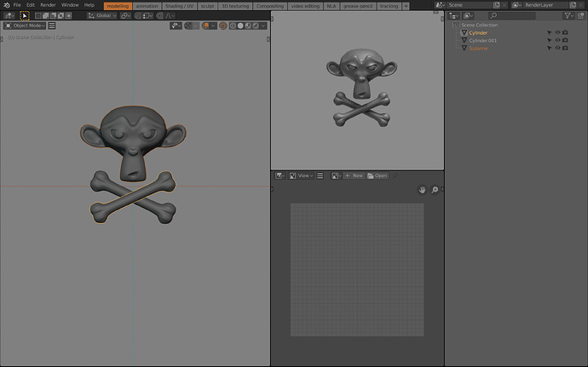Switch to the Compositing workspace tab
588x367 pixels.
[x=270, y=6]
